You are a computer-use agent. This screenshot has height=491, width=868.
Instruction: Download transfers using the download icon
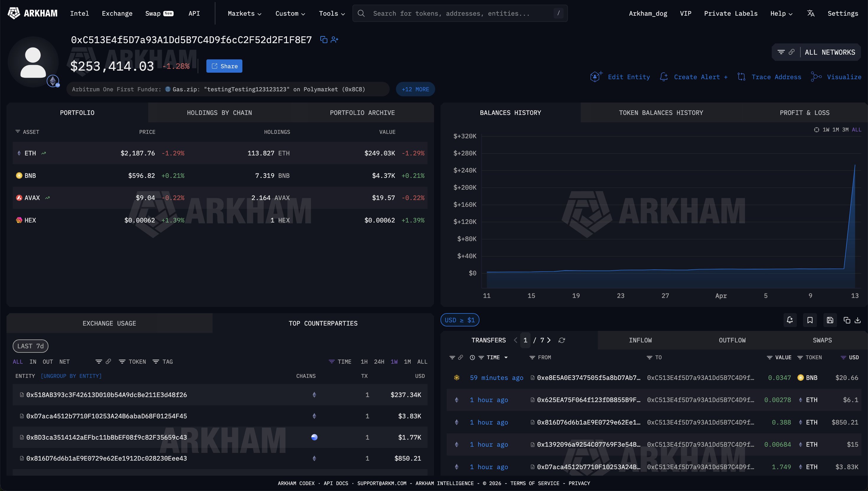[858, 320]
